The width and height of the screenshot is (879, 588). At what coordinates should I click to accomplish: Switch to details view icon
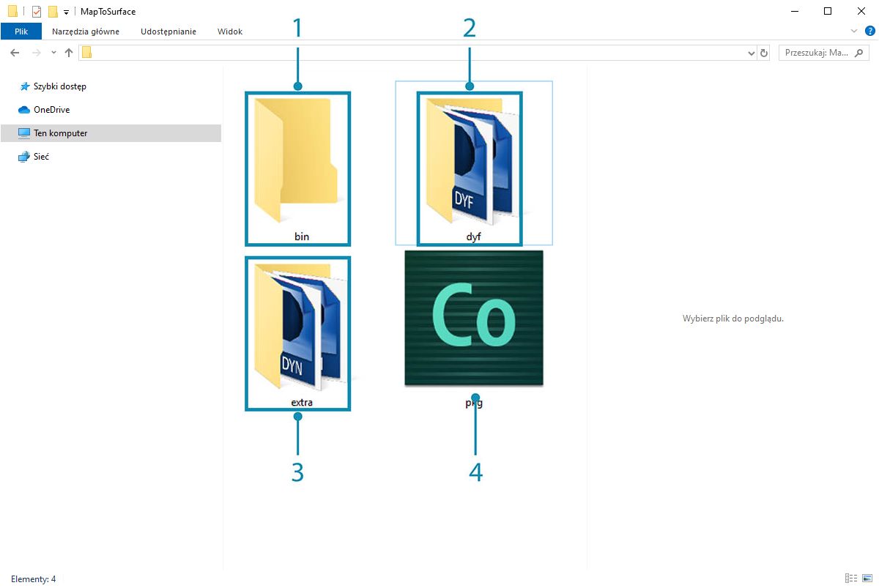(x=851, y=578)
